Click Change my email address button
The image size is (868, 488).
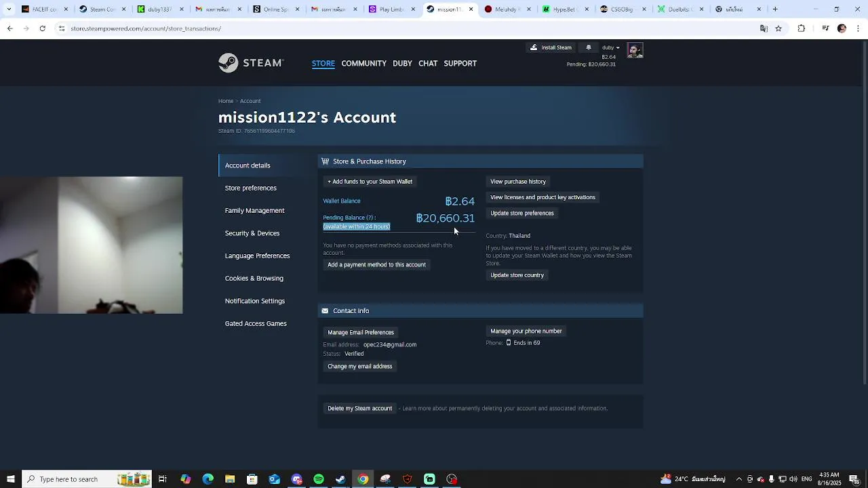360,366
